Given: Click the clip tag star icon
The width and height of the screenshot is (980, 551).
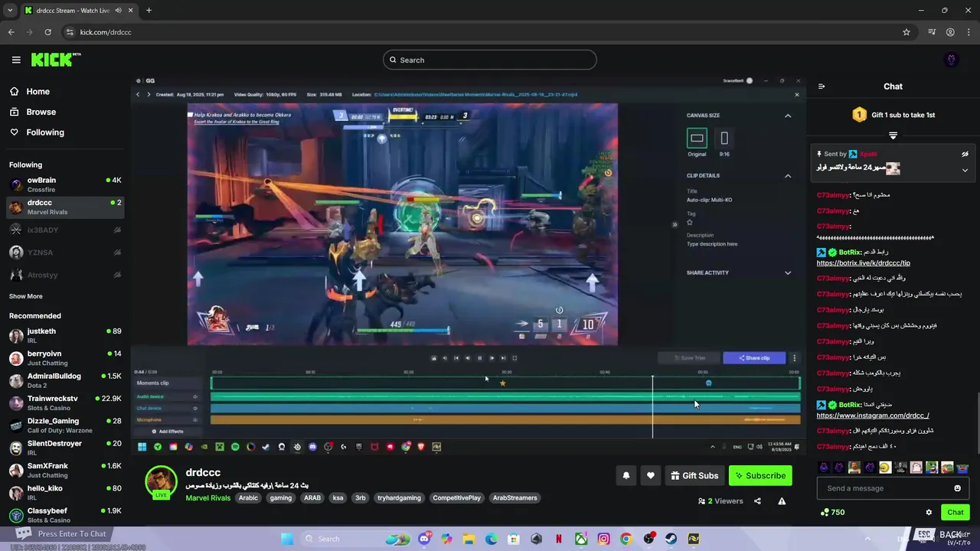Looking at the screenshot, I should 690,222.
